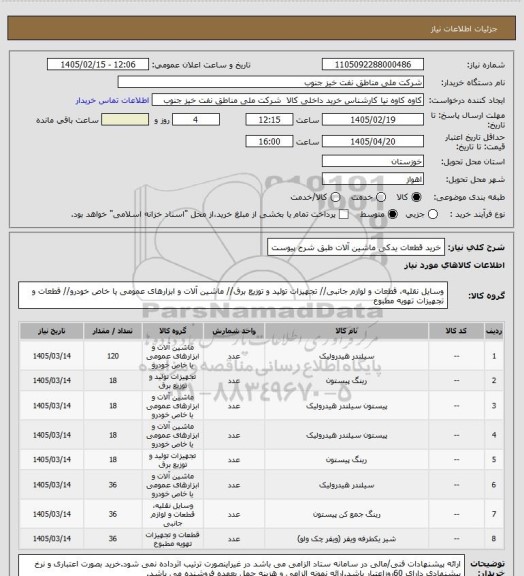Image resolution: width=524 pixels, height=576 pixels.
Task: Click the response deadline date 1405/02/19
Action: pos(373,120)
